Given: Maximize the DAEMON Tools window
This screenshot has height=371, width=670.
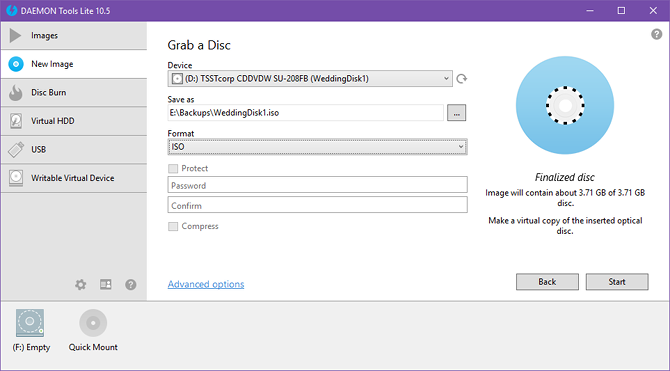Looking at the screenshot, I should coord(621,11).
